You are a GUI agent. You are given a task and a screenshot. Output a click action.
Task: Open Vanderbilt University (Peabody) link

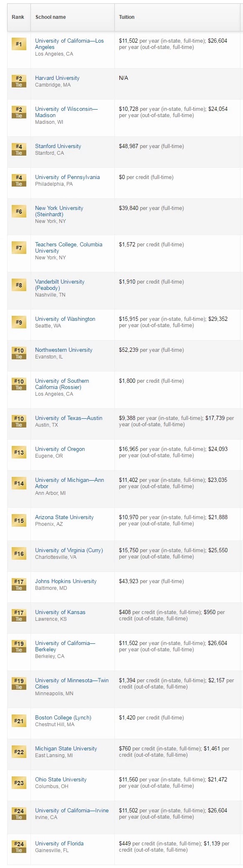tap(60, 285)
